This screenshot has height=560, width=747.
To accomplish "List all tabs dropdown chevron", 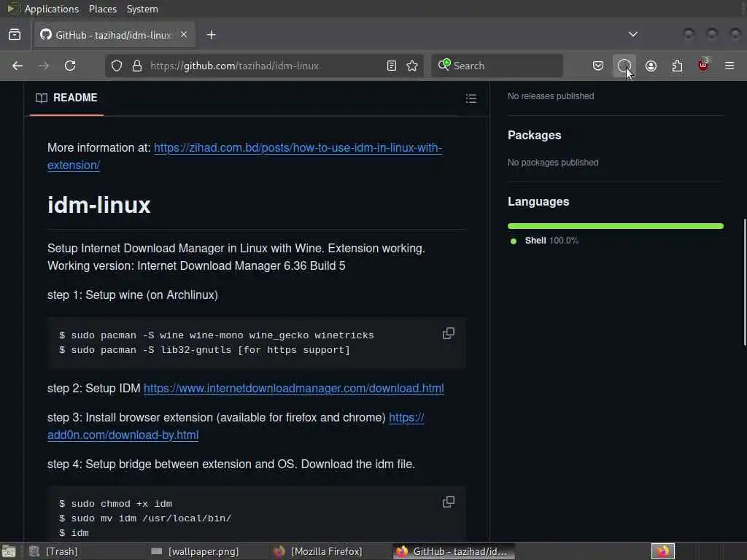I will [632, 34].
